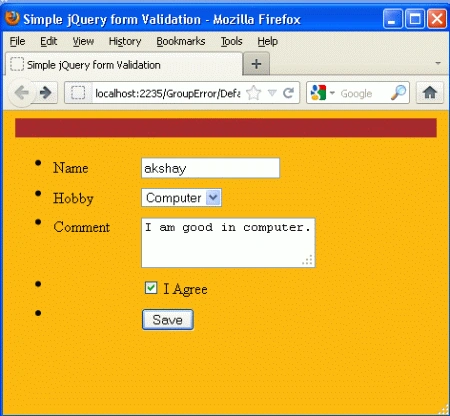The width and height of the screenshot is (450, 416).
Task: Maximize the Firefox window
Action: (415, 19)
